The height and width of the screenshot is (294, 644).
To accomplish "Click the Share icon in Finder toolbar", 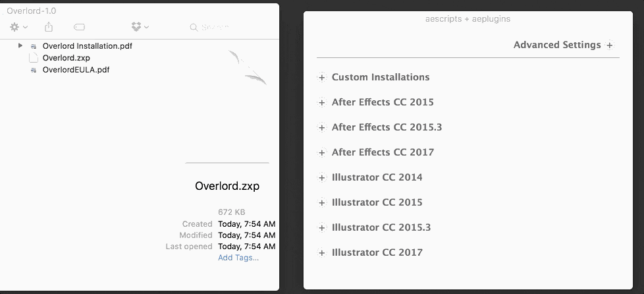I will [x=49, y=27].
